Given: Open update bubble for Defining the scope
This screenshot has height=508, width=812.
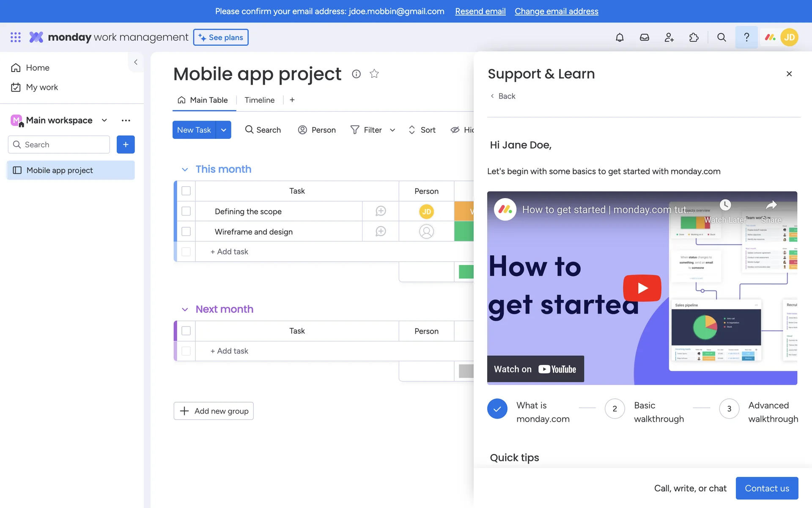Looking at the screenshot, I should tap(381, 211).
